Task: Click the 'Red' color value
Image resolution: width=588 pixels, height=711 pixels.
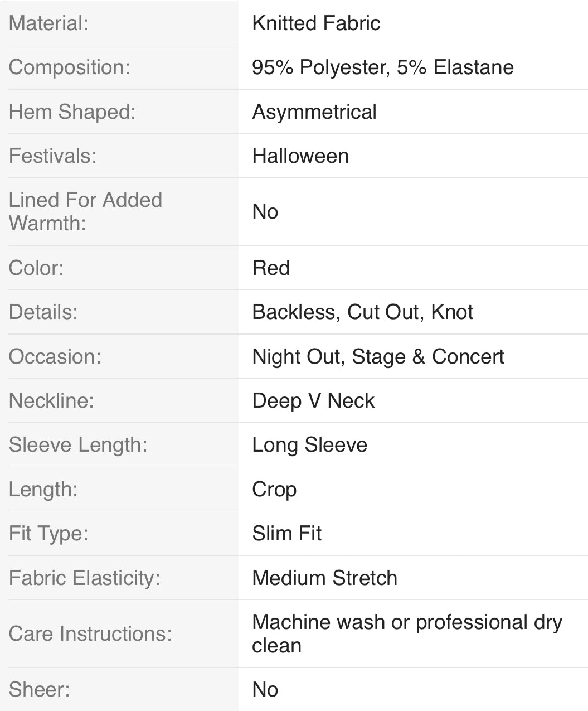Action: [x=271, y=268]
